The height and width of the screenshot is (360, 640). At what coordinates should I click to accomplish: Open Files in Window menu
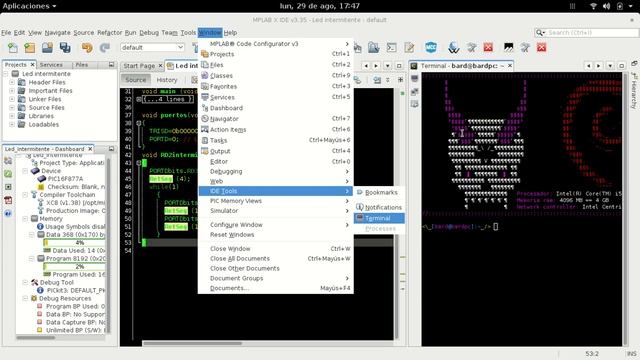tap(276, 65)
